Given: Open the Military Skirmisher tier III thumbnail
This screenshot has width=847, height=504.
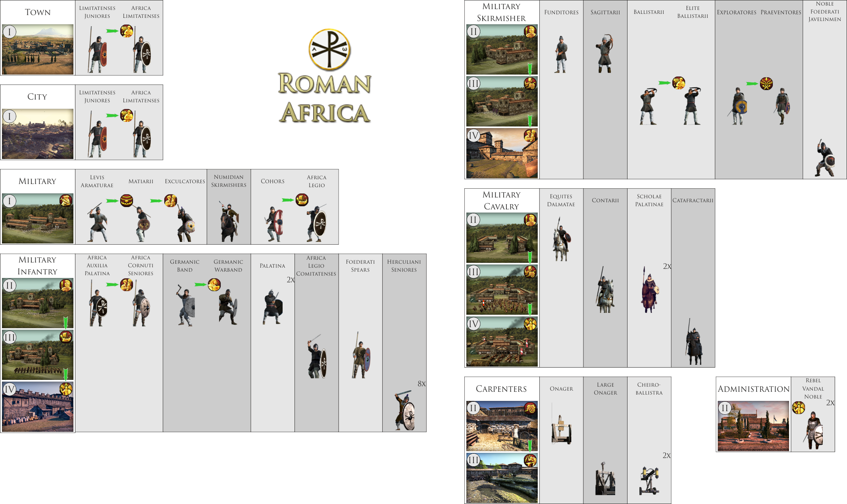Looking at the screenshot, I should [502, 101].
